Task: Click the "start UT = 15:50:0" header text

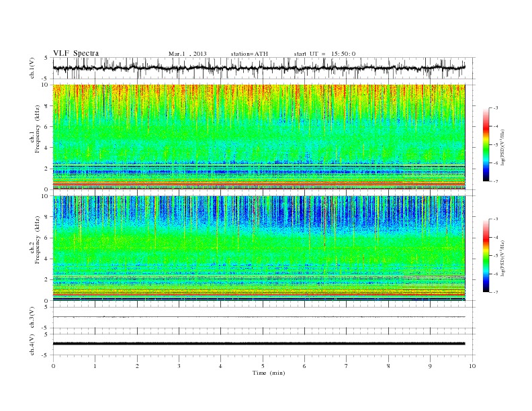Action: click(x=324, y=54)
